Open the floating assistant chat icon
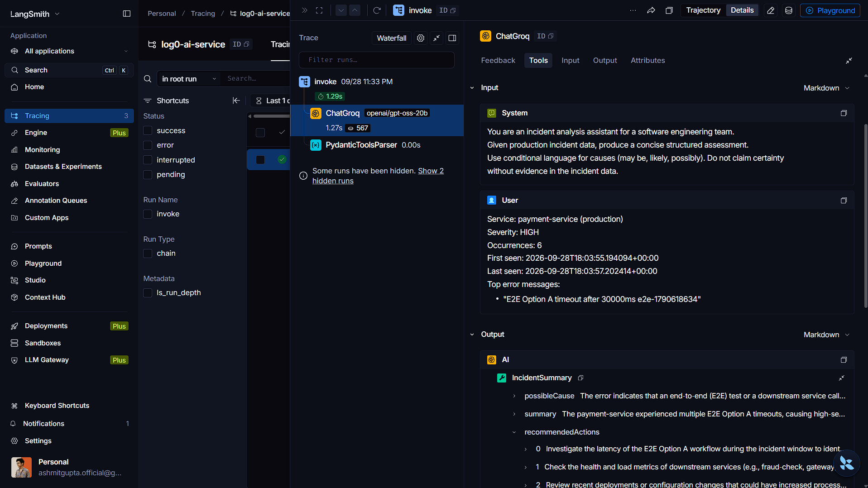The height and width of the screenshot is (488, 868). (846, 463)
